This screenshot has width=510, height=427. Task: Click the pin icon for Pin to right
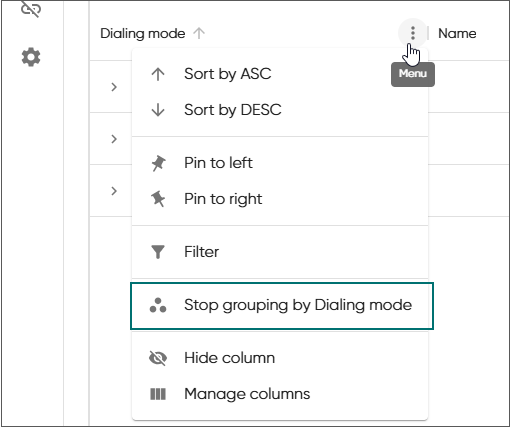point(158,199)
